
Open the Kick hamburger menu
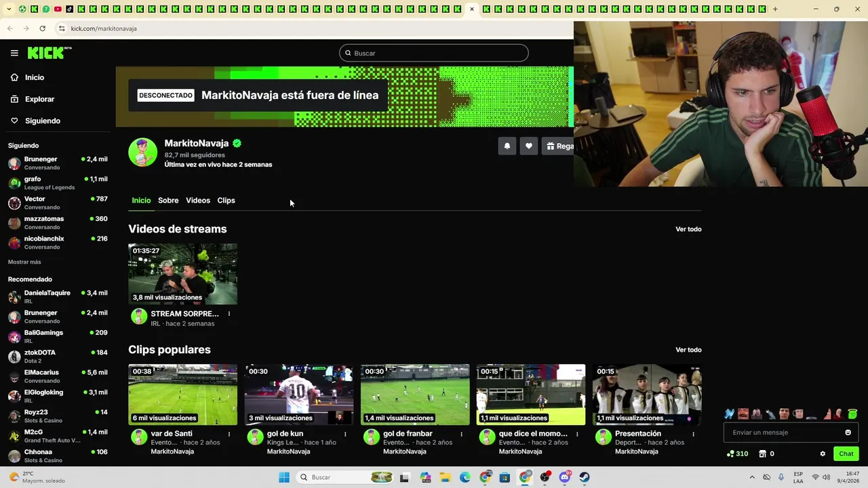click(14, 53)
